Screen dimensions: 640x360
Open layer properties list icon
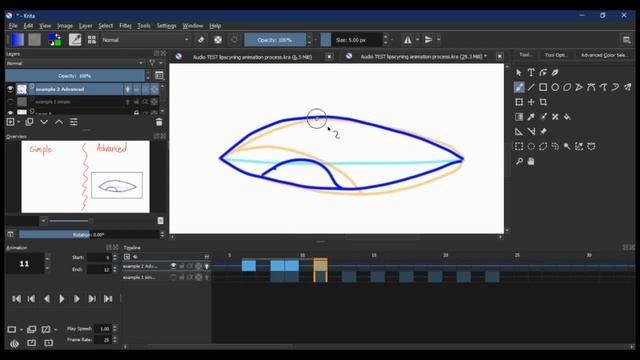click(x=73, y=122)
